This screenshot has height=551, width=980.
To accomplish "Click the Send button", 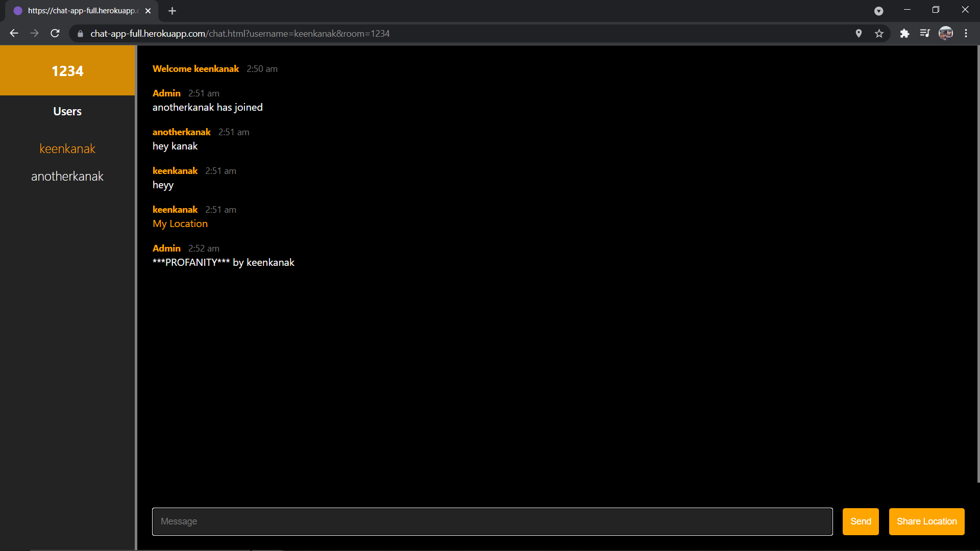I will [x=861, y=521].
